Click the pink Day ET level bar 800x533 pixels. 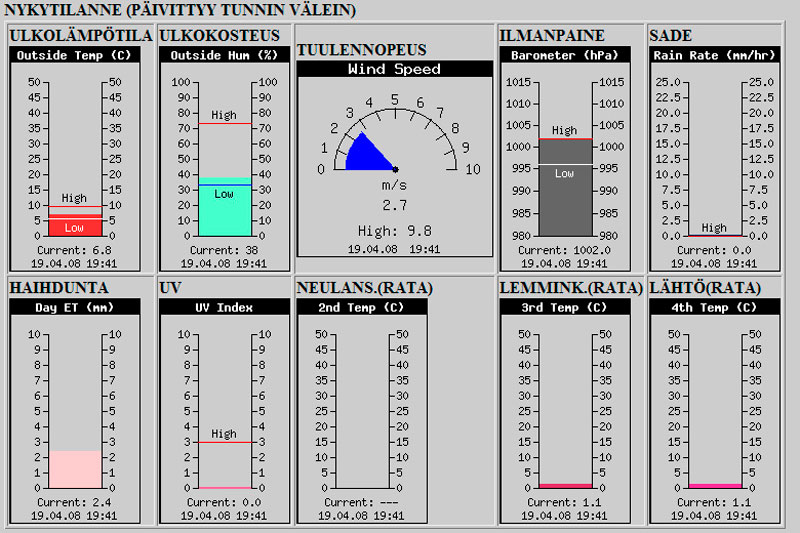click(x=74, y=469)
